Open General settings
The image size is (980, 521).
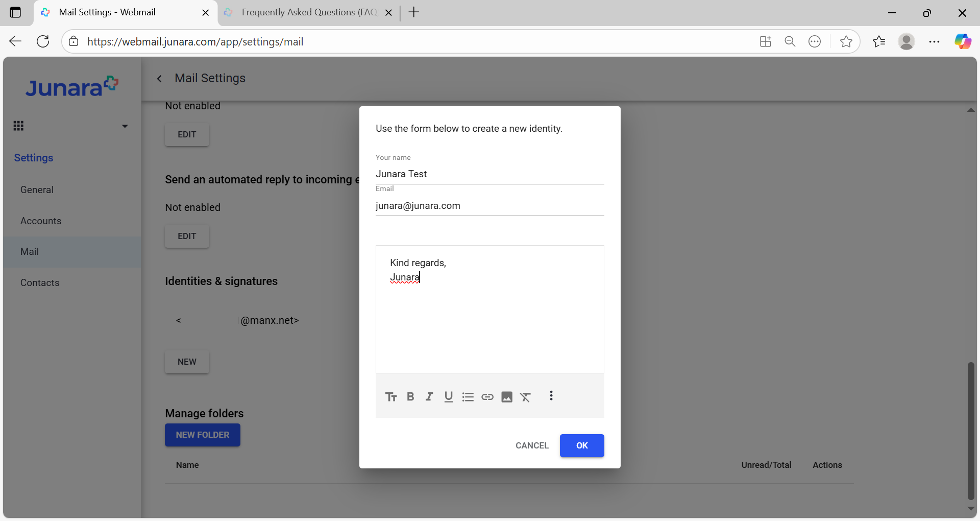pos(37,190)
